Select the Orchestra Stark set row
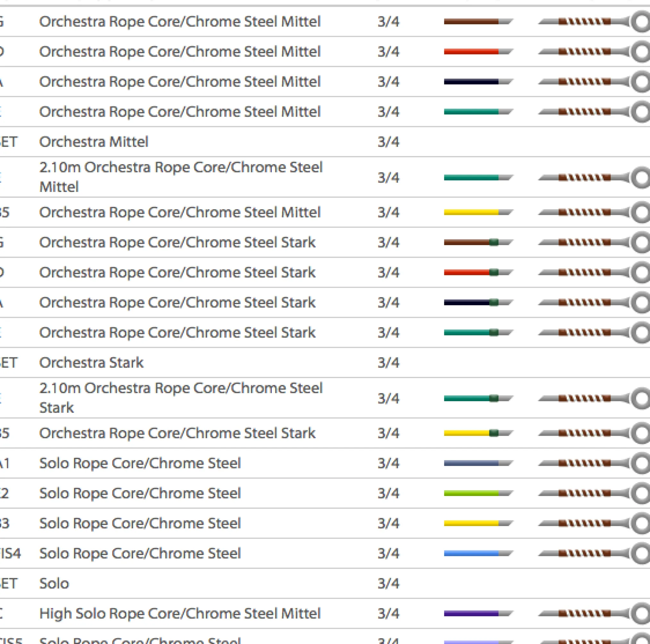 [92, 362]
